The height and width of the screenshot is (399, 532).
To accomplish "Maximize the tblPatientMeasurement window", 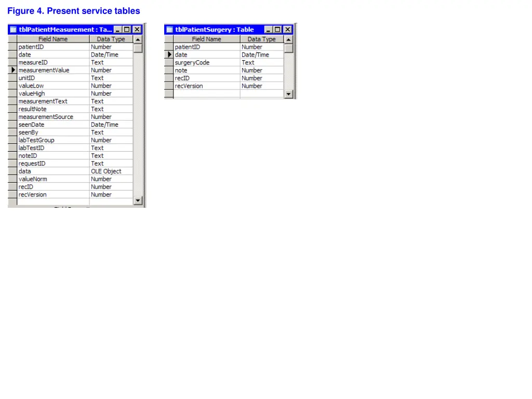I will 127,30.
